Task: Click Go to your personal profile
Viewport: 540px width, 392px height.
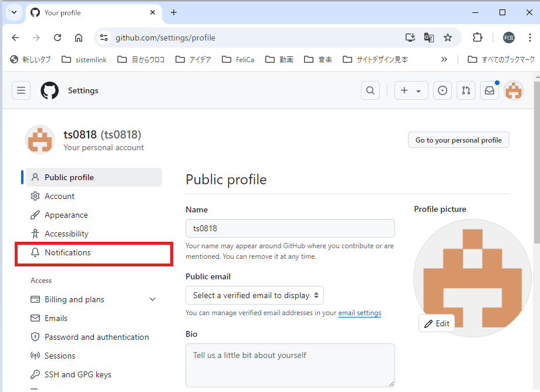Action: point(458,140)
